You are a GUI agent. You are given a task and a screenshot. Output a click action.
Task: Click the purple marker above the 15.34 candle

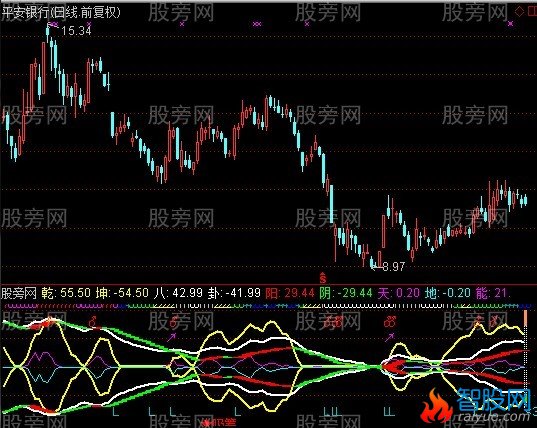click(53, 24)
